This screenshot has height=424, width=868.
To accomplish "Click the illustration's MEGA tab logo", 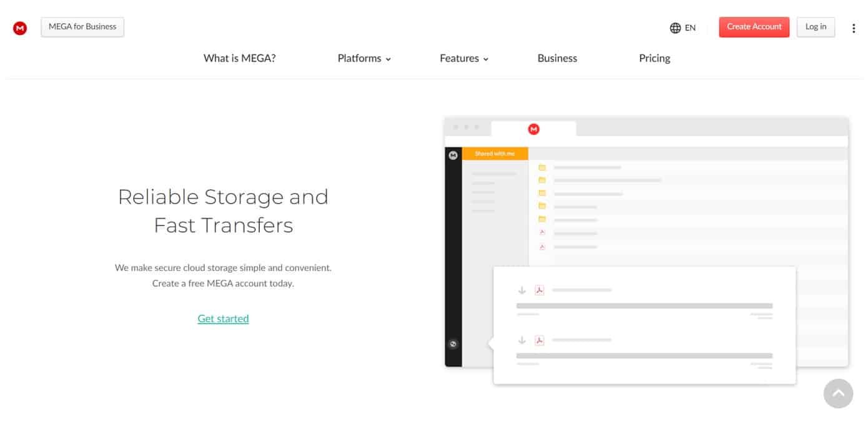I will (533, 129).
